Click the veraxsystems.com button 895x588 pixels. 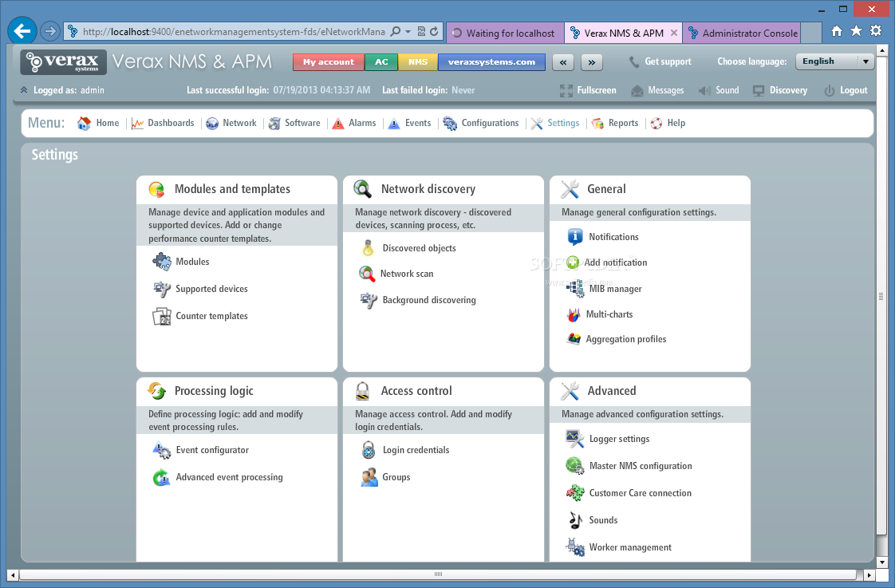pyautogui.click(x=491, y=62)
